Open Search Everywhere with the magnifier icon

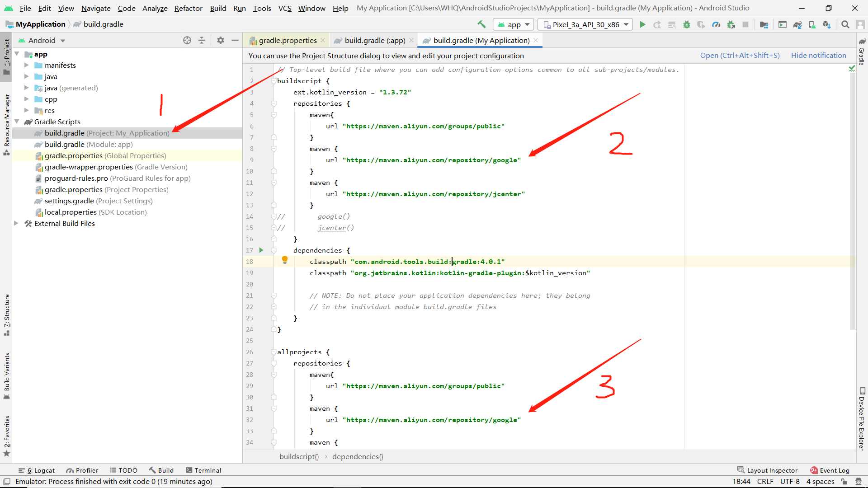tap(845, 24)
